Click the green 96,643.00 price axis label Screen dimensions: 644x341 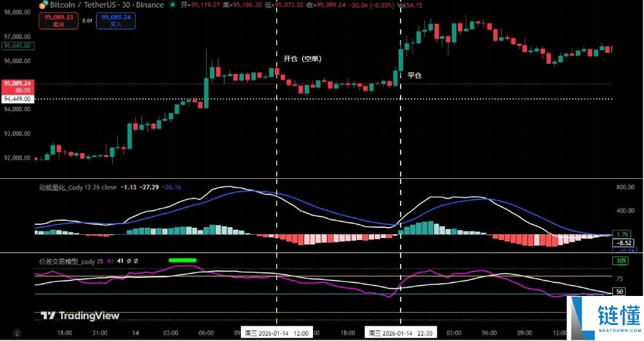[17, 46]
